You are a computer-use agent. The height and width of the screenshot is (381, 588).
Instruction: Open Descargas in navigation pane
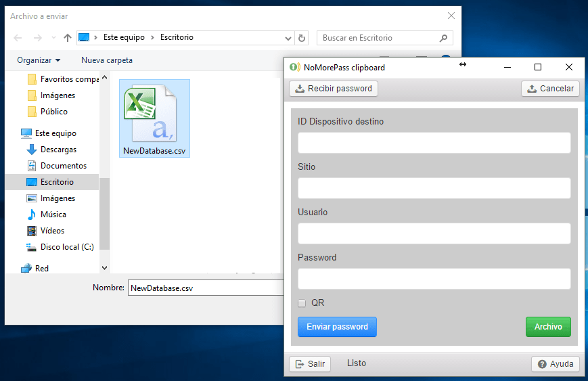tap(51, 150)
